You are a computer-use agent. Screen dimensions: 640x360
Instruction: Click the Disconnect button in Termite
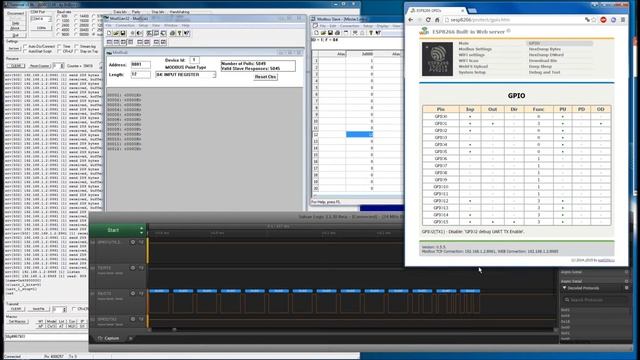[x=16, y=13]
